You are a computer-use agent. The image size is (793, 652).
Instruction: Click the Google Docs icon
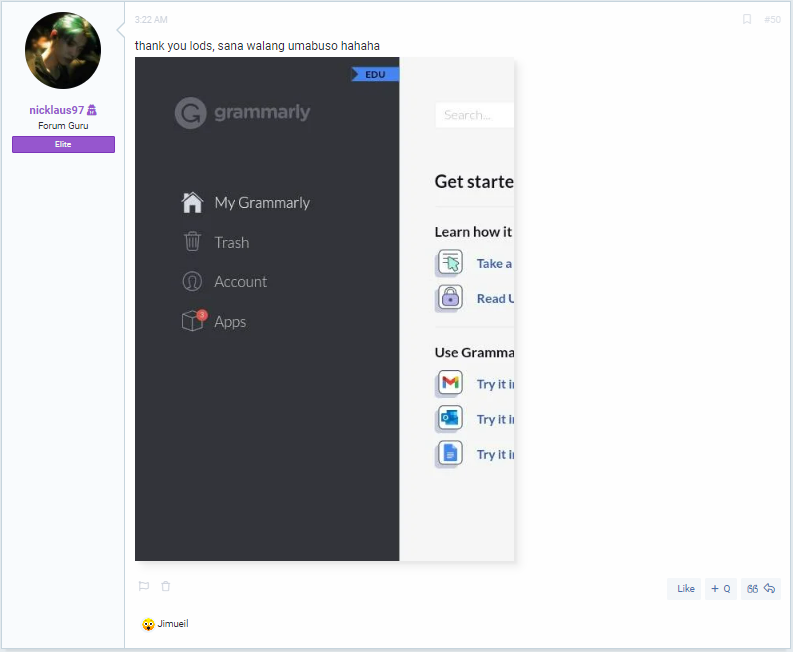450,453
